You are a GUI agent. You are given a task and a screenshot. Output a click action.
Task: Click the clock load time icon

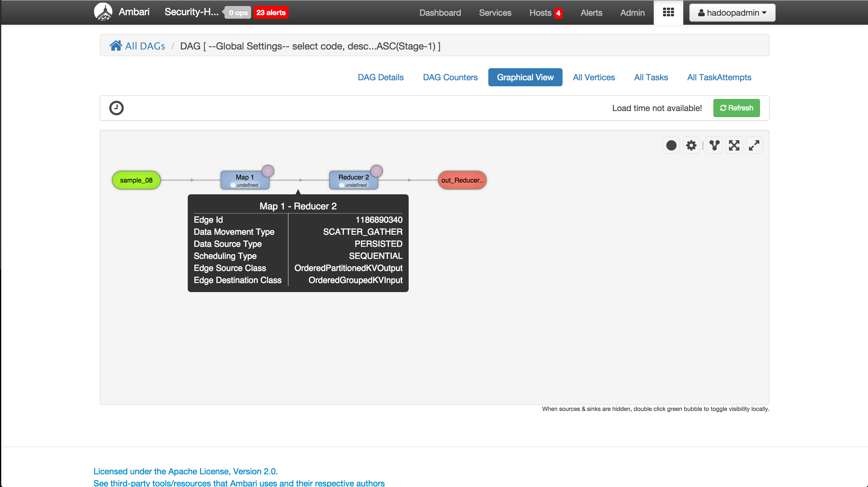click(116, 108)
